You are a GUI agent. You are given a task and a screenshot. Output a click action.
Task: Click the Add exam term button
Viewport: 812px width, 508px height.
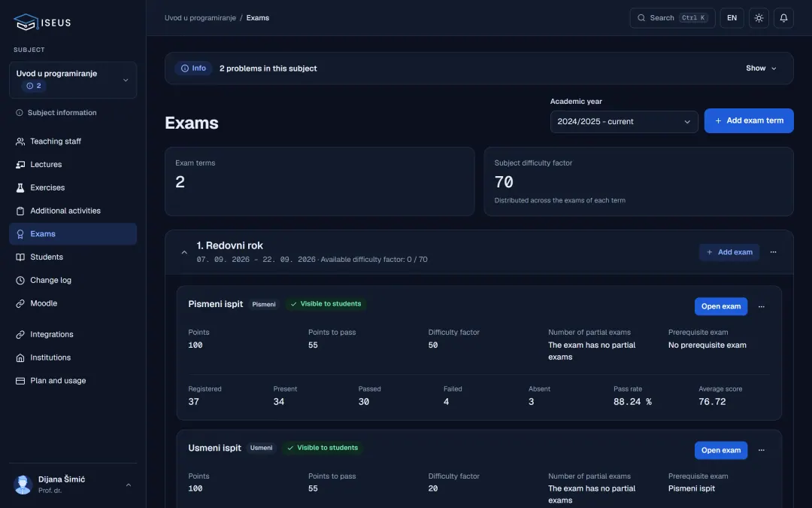749,120
